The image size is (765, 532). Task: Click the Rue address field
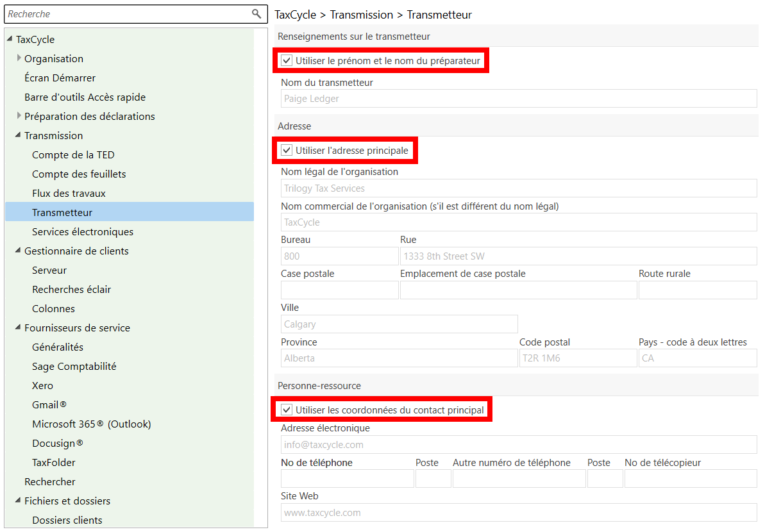(x=578, y=256)
